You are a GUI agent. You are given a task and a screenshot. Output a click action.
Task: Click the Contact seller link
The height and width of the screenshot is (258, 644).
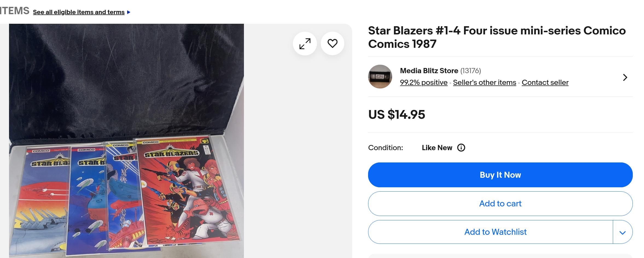point(545,82)
